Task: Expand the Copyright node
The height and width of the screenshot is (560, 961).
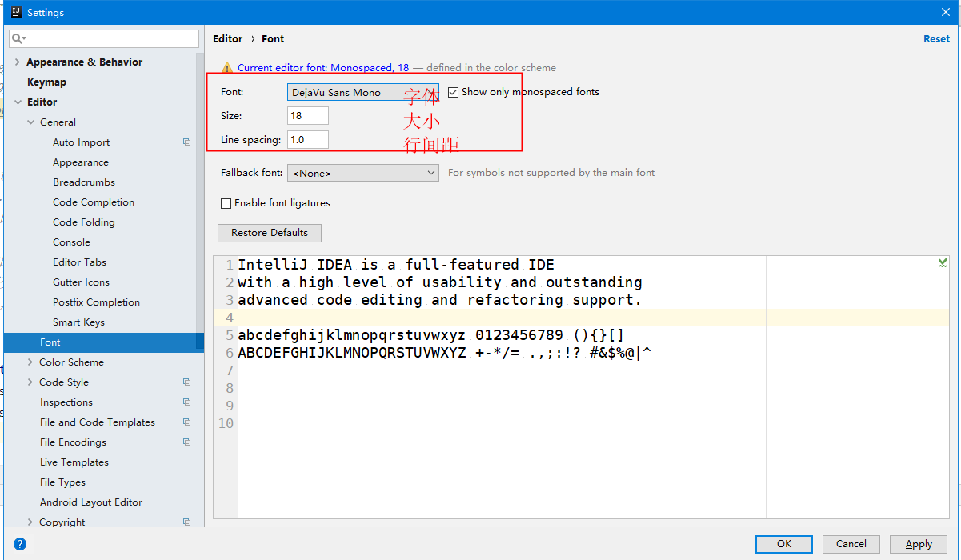Action: pyautogui.click(x=30, y=522)
